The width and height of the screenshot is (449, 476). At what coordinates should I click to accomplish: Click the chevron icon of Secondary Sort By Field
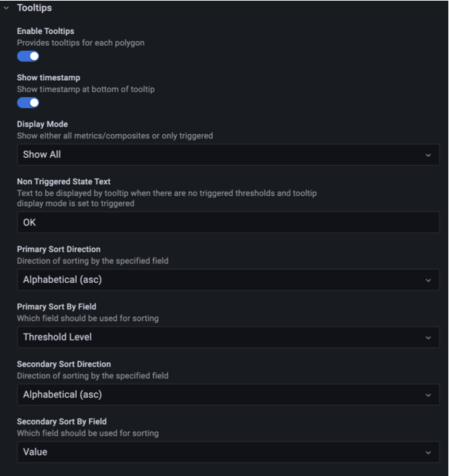[428, 452]
